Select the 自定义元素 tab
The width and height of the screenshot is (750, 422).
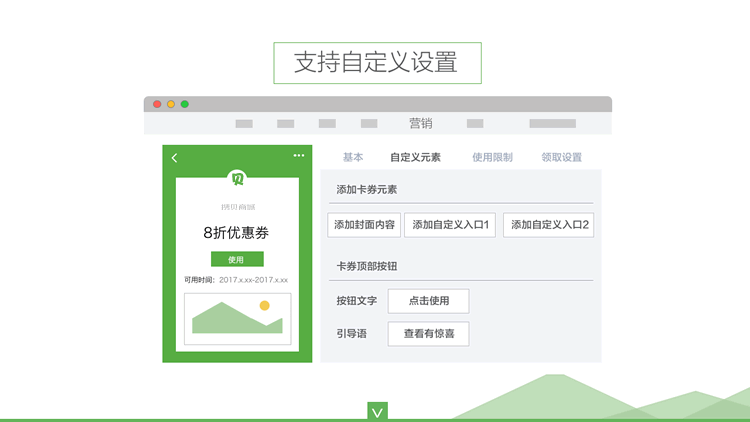(415, 157)
